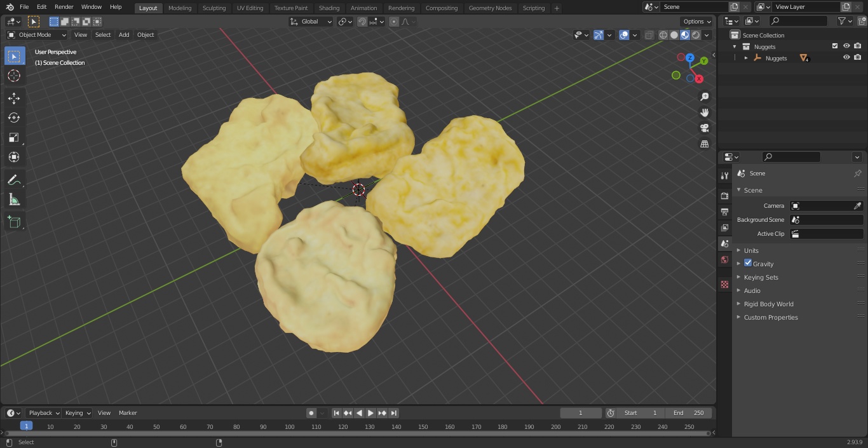Open the File menu
This screenshot has width=868, height=448.
click(24, 7)
